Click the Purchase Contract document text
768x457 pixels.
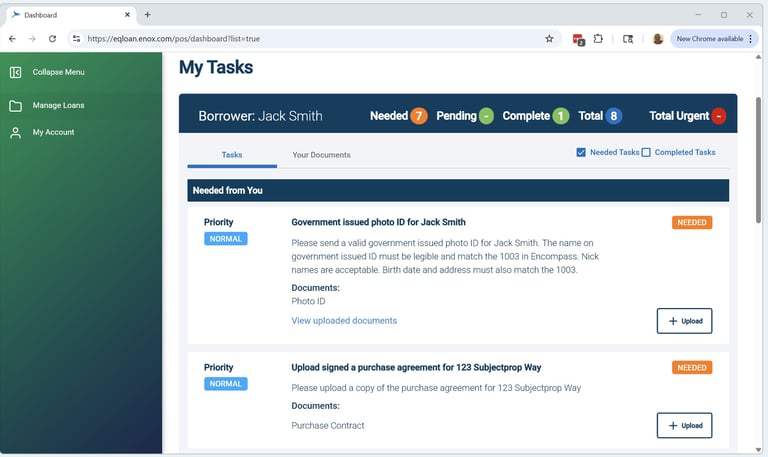pyautogui.click(x=328, y=426)
